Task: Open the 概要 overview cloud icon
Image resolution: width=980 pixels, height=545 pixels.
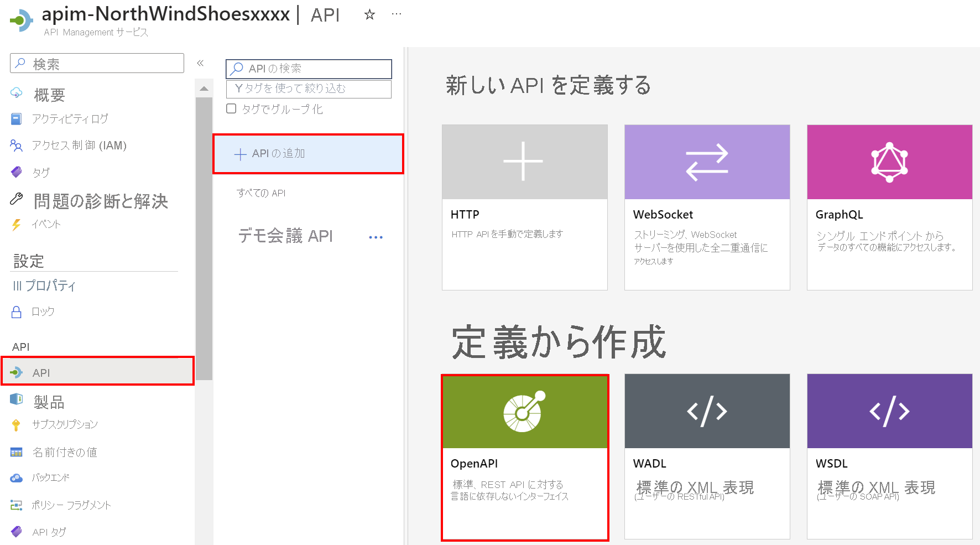Action: [x=17, y=93]
